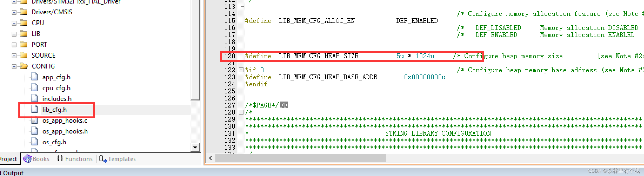Open os_cfg.h in the project tree
Viewport: 644px width, 176px height.
[54, 142]
